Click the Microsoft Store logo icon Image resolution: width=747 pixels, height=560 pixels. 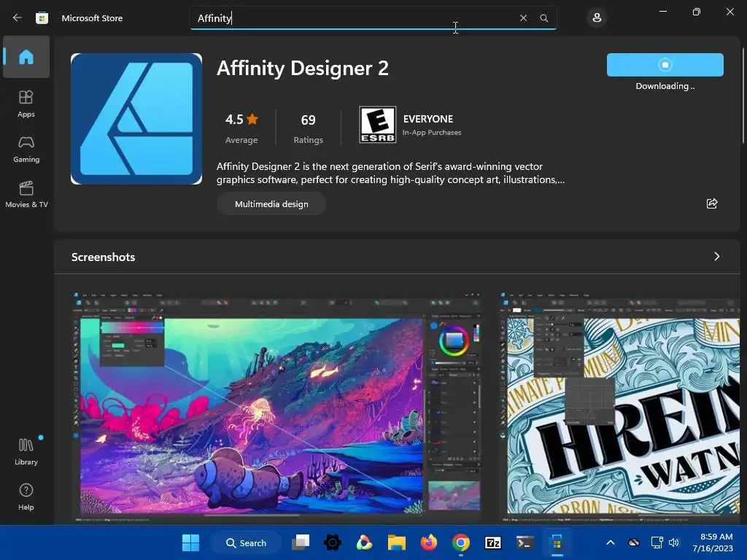(x=42, y=17)
